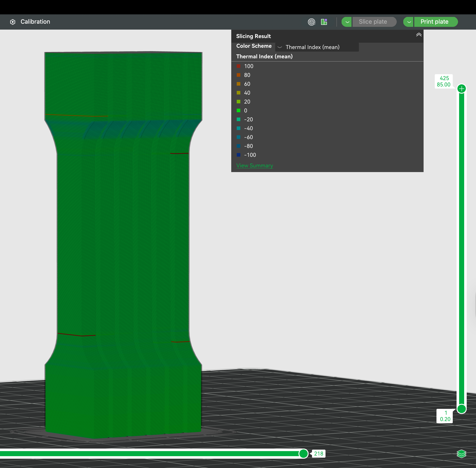Open the Calibration menu
Viewport: 476px width, 468px height.
[x=35, y=22]
